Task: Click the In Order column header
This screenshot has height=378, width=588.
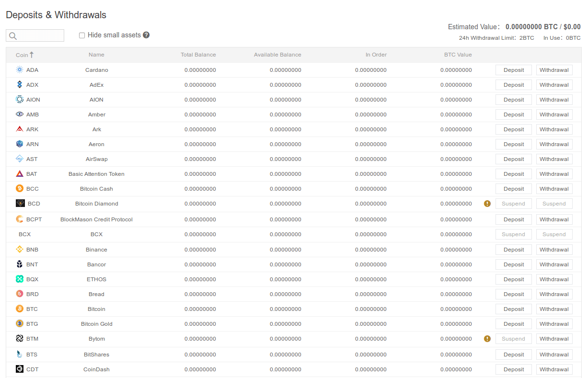Action: tap(376, 55)
